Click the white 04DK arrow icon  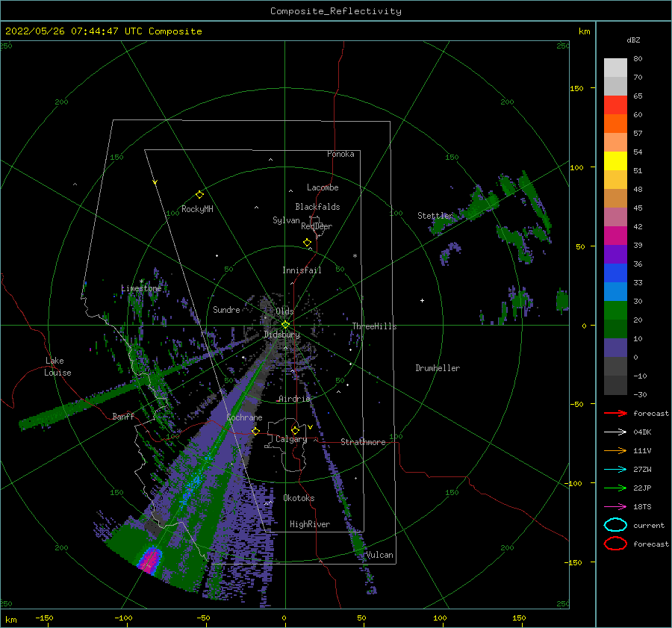tap(615, 432)
